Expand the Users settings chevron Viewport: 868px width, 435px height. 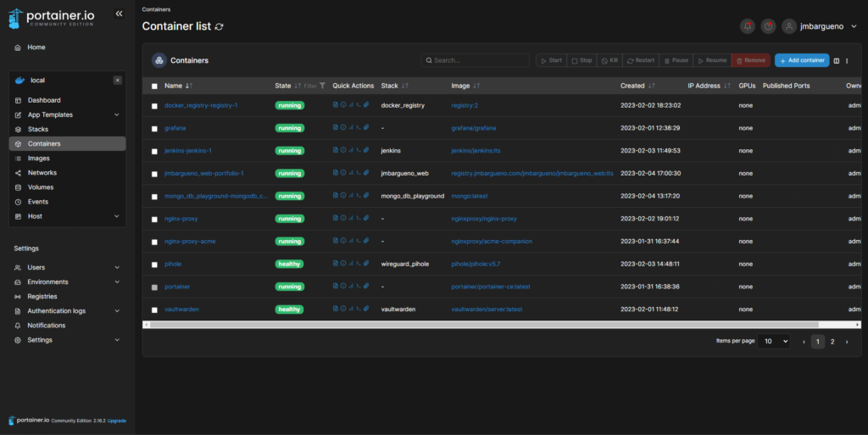(117, 267)
